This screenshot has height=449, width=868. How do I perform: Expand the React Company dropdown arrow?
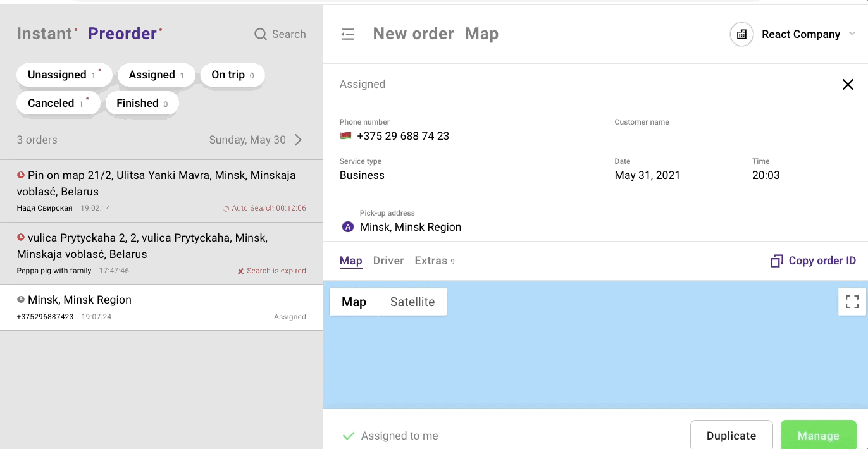(852, 34)
